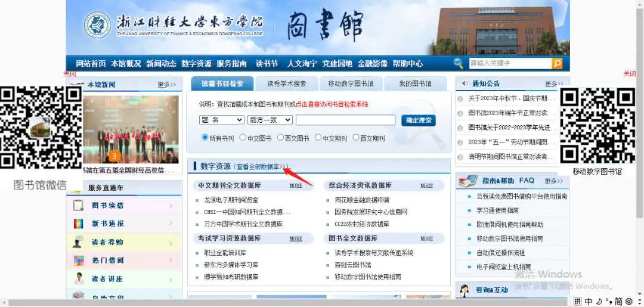Click 点击直接访问书目检索系统 red link
644x307 pixels.
click(332, 104)
